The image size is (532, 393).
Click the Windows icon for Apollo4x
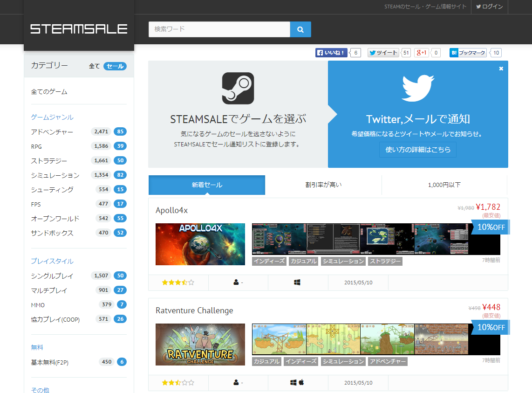coord(297,282)
